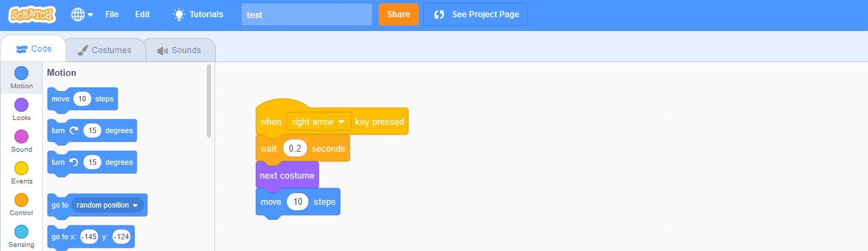The width and height of the screenshot is (868, 251).
Task: Click the orange Share button
Action: 398,14
